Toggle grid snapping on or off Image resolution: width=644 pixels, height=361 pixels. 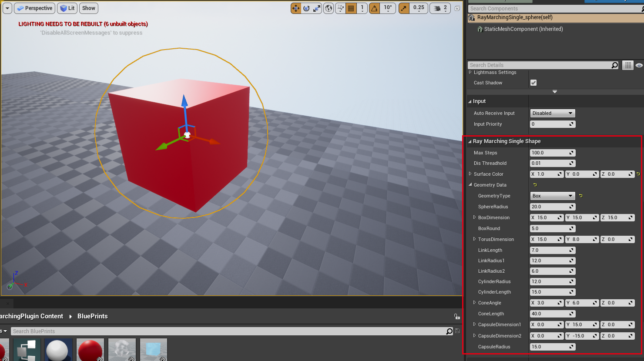(x=351, y=8)
